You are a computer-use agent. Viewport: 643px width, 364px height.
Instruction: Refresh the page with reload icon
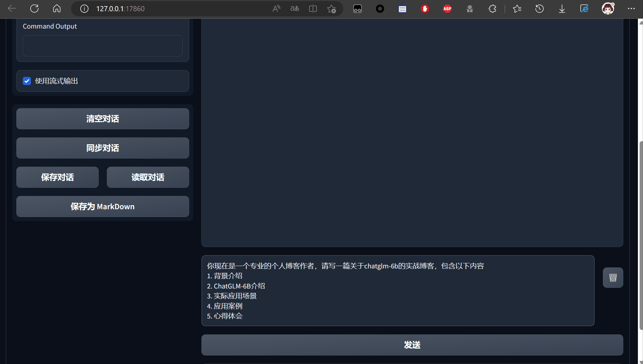pos(34,9)
